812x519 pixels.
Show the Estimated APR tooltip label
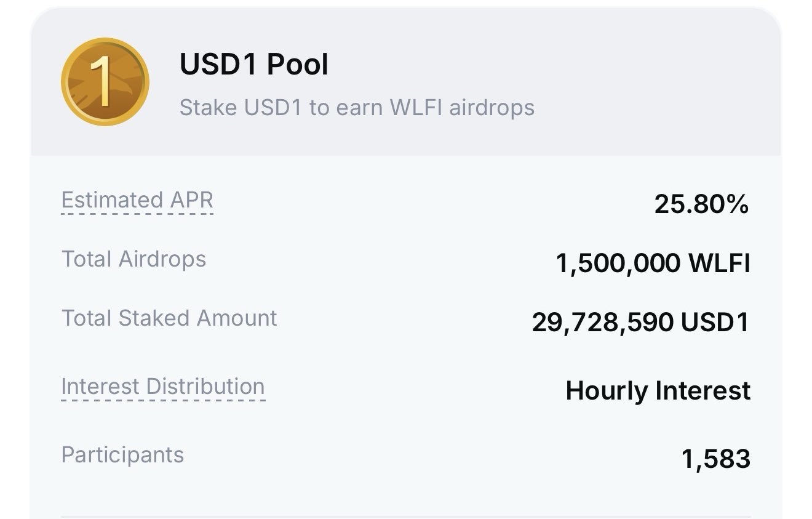click(137, 200)
